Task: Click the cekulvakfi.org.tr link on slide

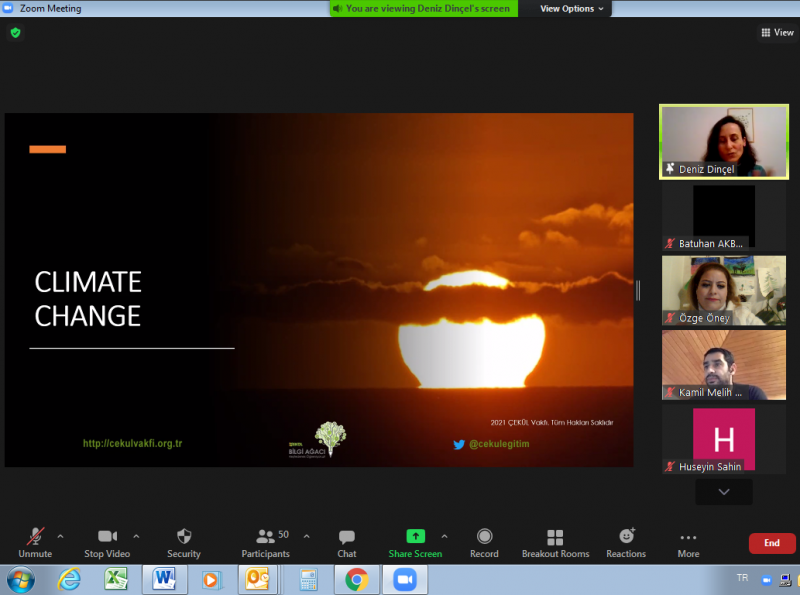Action: coord(132,444)
